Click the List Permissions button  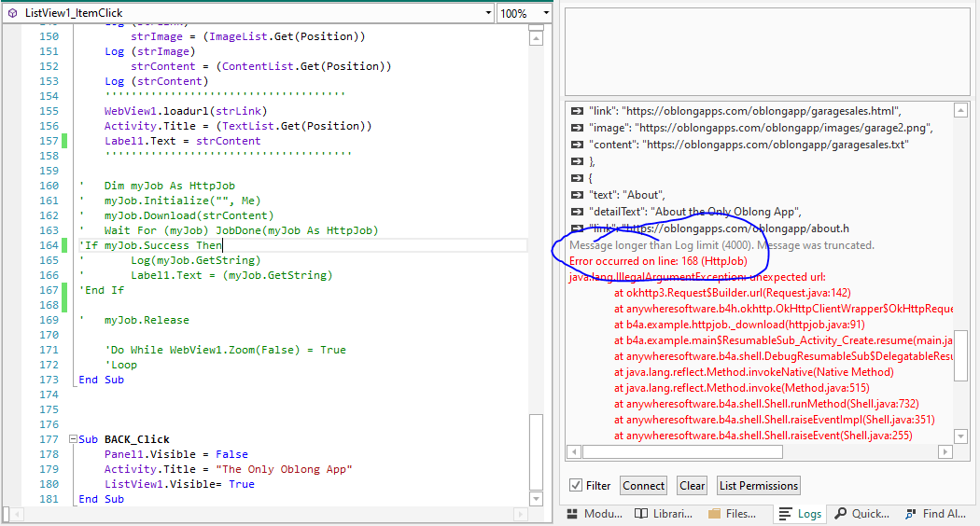(758, 485)
